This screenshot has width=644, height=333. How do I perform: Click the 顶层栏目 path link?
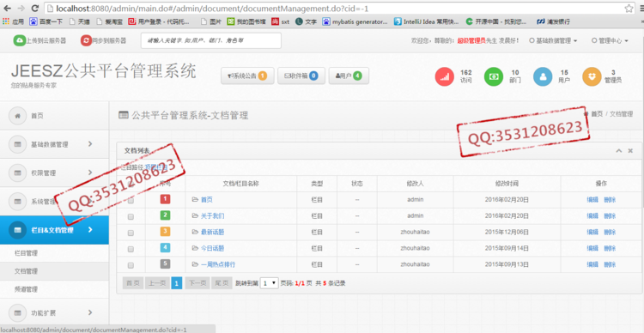[156, 167]
